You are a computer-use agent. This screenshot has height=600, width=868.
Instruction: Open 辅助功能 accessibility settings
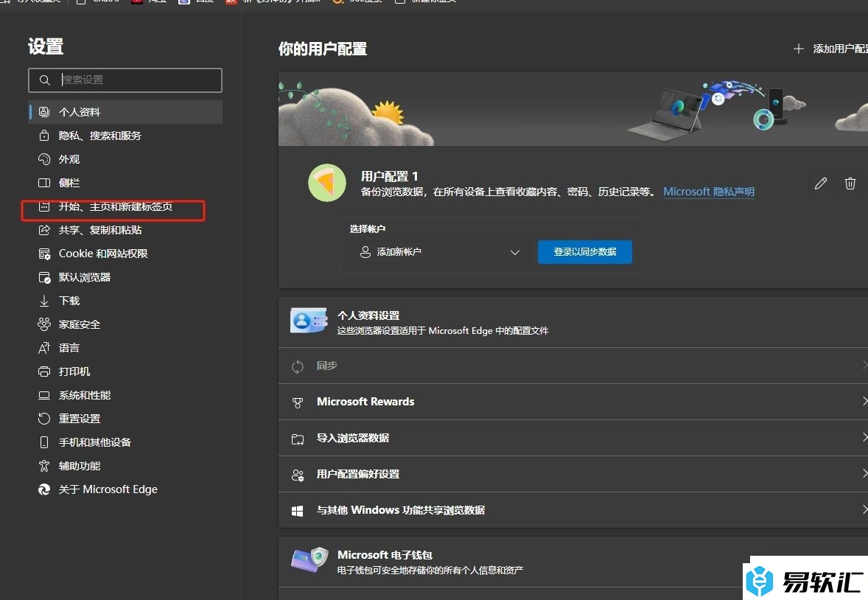coord(126,466)
